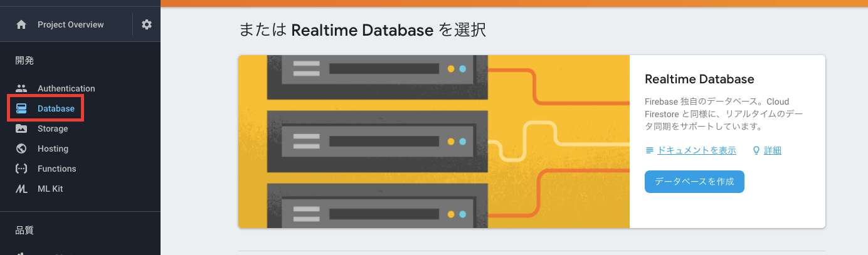Click the Hosting globe icon

pyautogui.click(x=21, y=148)
